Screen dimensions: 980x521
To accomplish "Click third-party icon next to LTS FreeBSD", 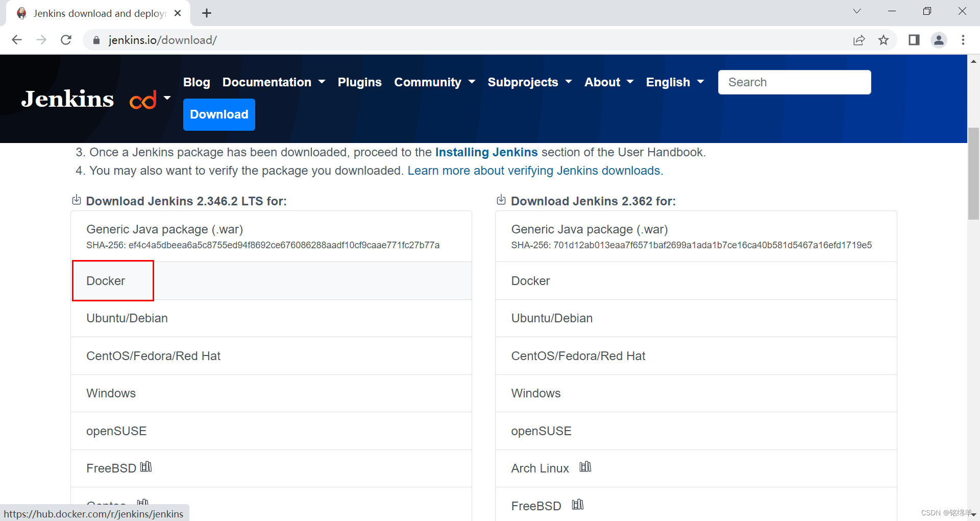I will pyautogui.click(x=146, y=467).
